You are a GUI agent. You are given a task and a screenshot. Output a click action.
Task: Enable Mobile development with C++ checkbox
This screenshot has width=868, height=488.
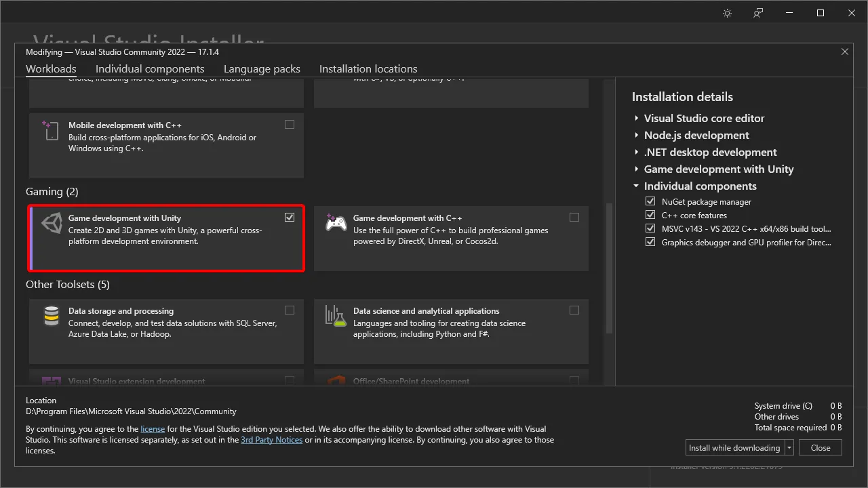tap(290, 125)
